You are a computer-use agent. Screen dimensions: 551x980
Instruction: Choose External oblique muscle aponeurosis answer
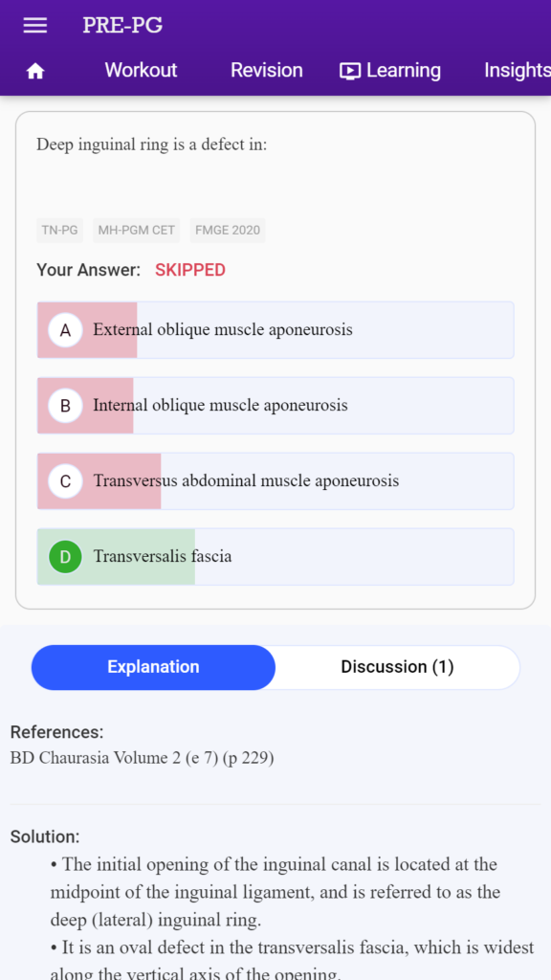[x=275, y=330]
